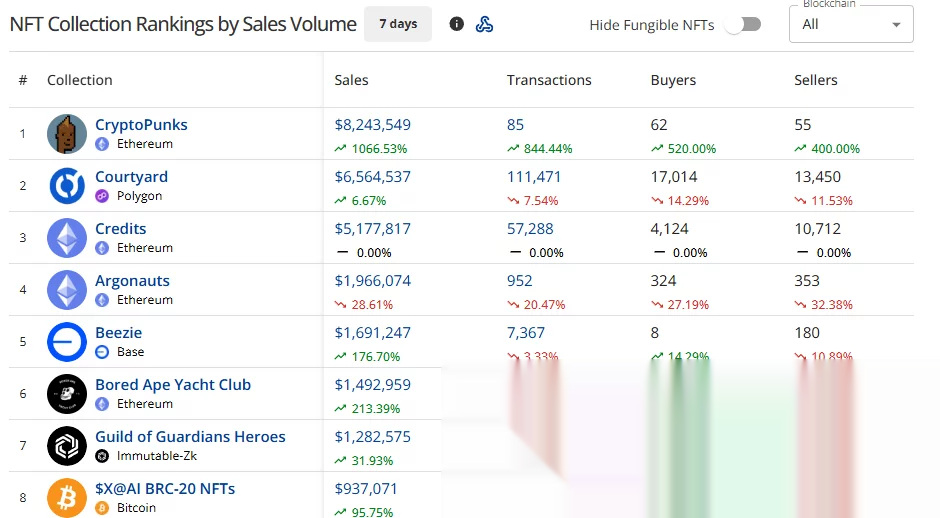Image resolution: width=940 pixels, height=518 pixels.
Task: Click the small Immutable-Zk chain icon
Action: point(103,456)
